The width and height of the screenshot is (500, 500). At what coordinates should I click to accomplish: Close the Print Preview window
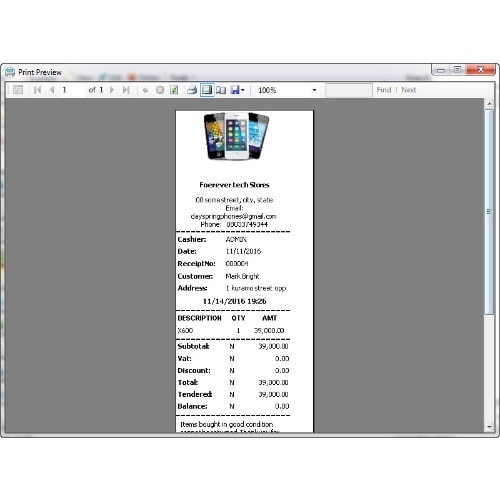[480, 70]
